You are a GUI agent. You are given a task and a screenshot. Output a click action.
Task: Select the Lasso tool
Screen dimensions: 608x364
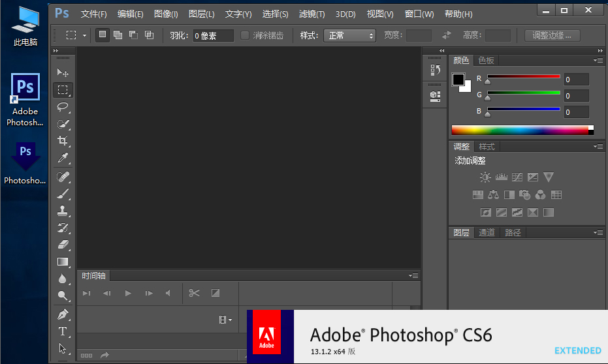[63, 107]
